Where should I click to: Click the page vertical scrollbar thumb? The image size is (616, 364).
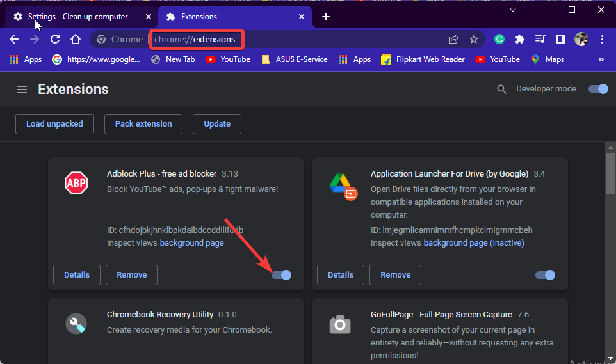pos(610,173)
